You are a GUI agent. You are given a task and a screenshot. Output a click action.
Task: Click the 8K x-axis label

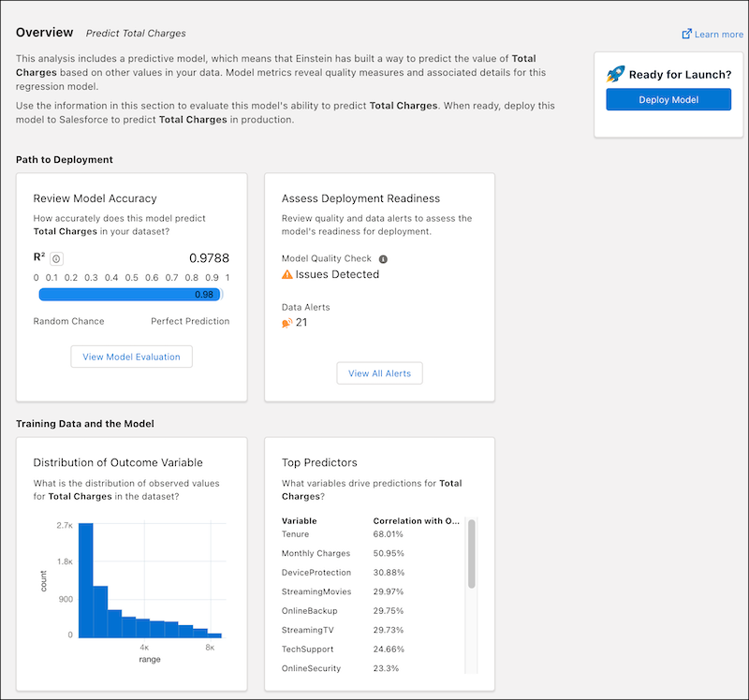pyautogui.click(x=210, y=648)
